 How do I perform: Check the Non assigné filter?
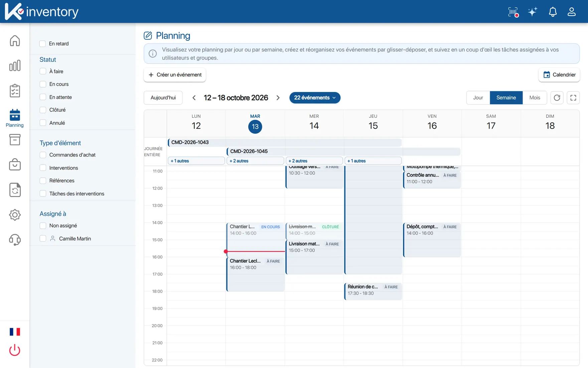pos(43,225)
